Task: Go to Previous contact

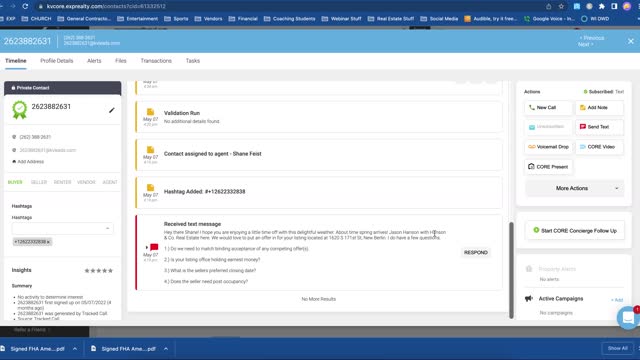Action: (x=591, y=38)
